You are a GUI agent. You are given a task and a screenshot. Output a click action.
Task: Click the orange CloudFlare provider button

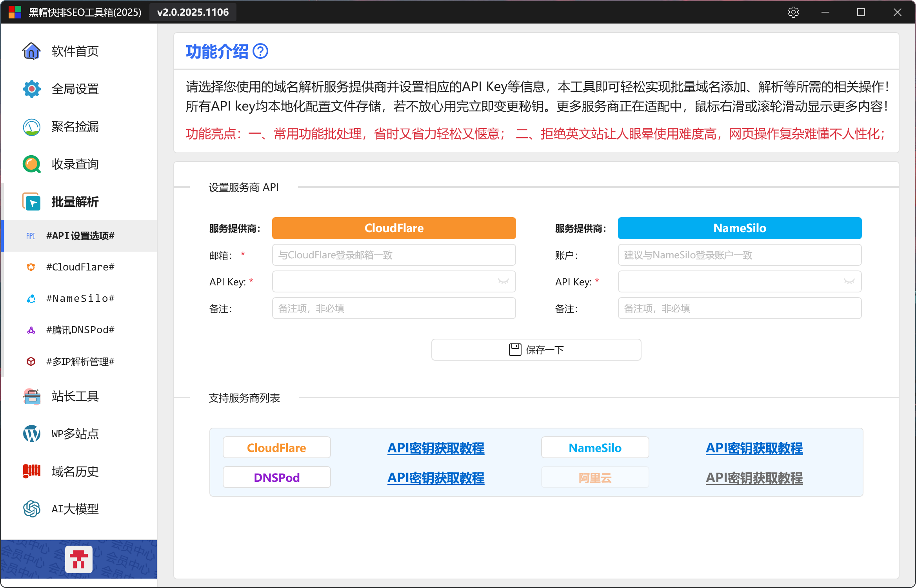click(394, 228)
